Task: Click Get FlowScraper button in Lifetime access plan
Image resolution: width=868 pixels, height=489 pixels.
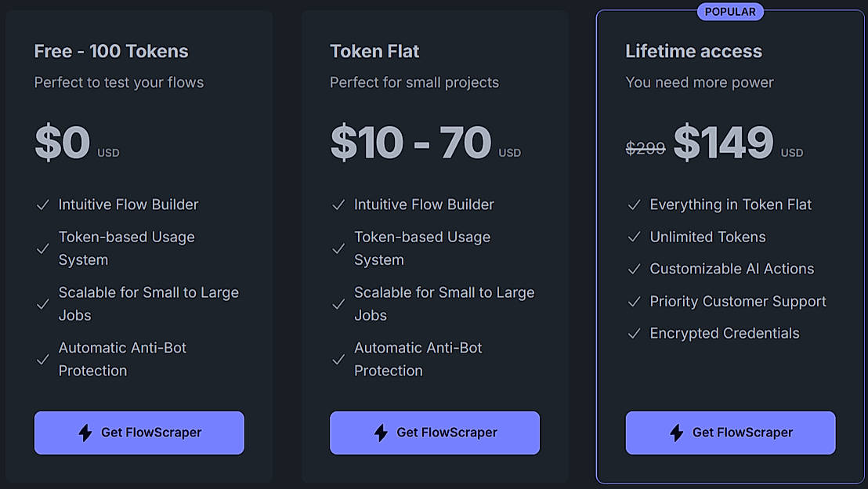Action: [x=730, y=433]
